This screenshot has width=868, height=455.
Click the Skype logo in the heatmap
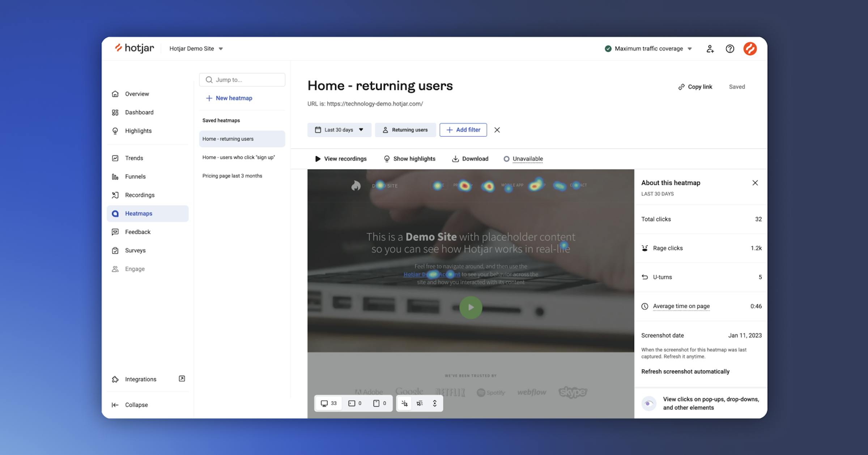pyautogui.click(x=573, y=392)
